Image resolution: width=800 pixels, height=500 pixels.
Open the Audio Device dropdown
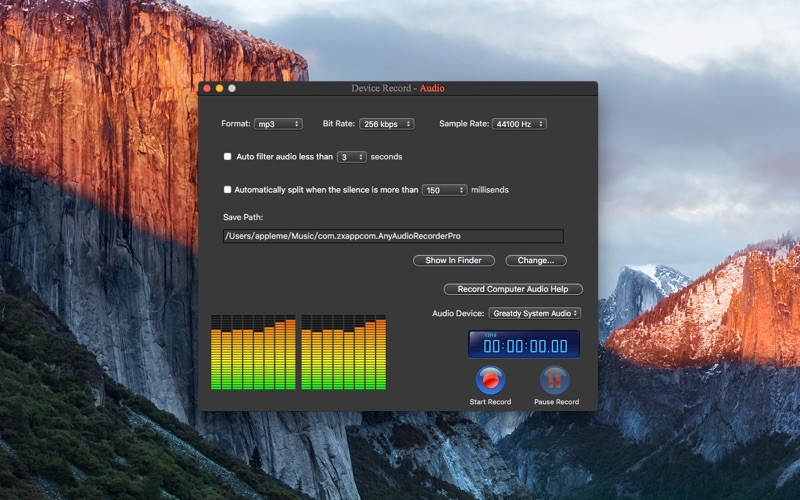pos(535,313)
